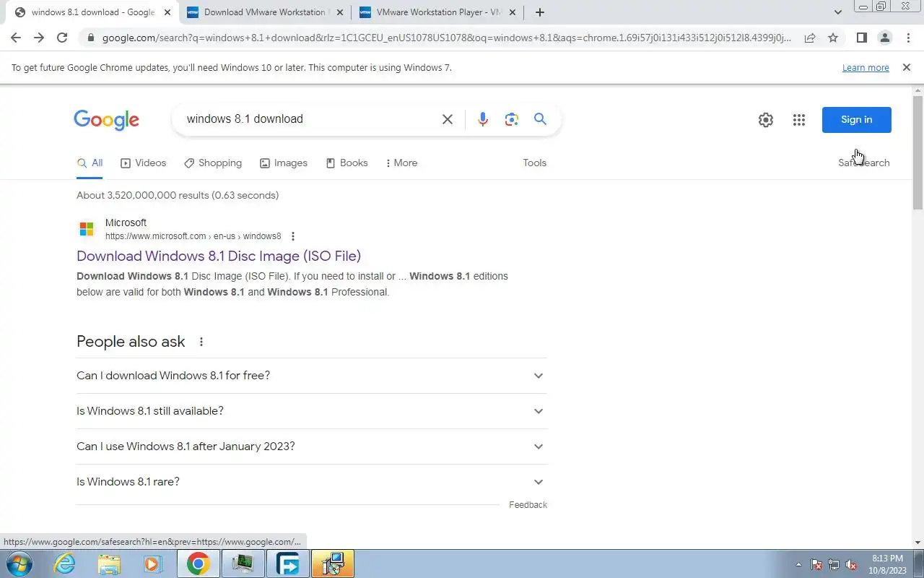Reload the current page
924x578 pixels.
point(62,38)
